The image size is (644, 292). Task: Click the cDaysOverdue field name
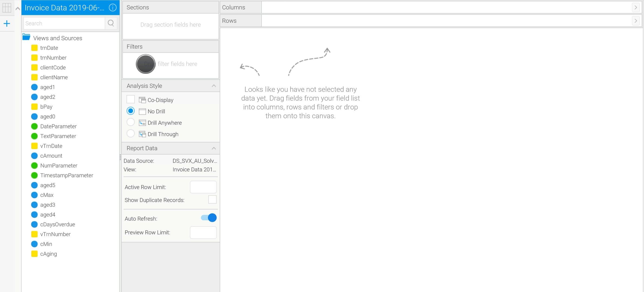58,224
